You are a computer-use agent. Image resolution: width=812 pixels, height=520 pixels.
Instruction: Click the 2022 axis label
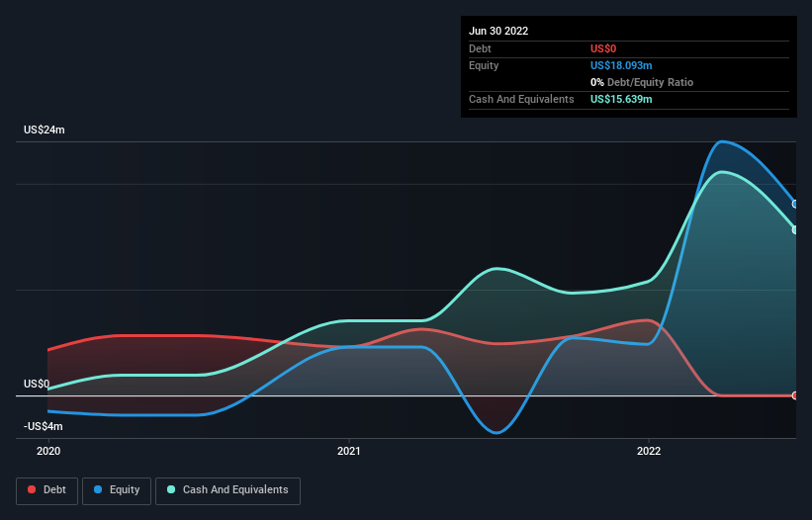click(649, 451)
